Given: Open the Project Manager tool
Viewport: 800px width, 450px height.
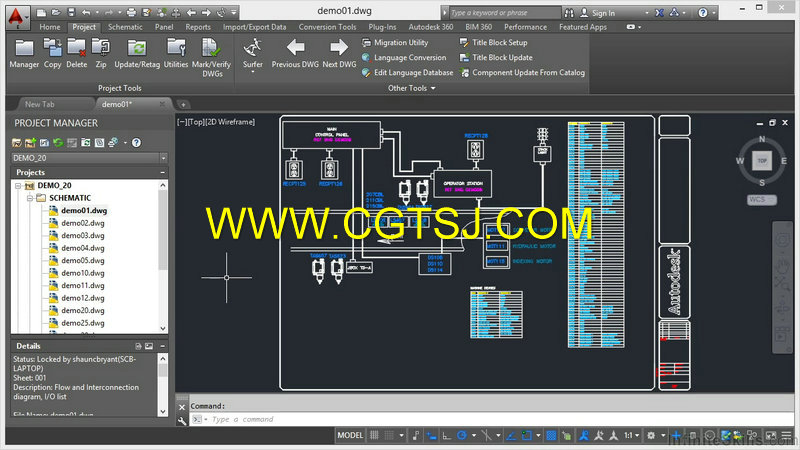Looking at the screenshot, I should coord(24,53).
